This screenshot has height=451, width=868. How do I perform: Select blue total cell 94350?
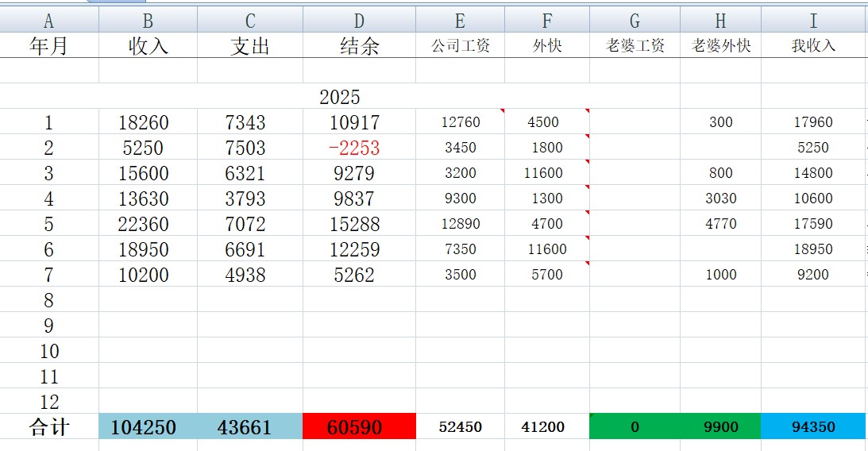tap(813, 426)
